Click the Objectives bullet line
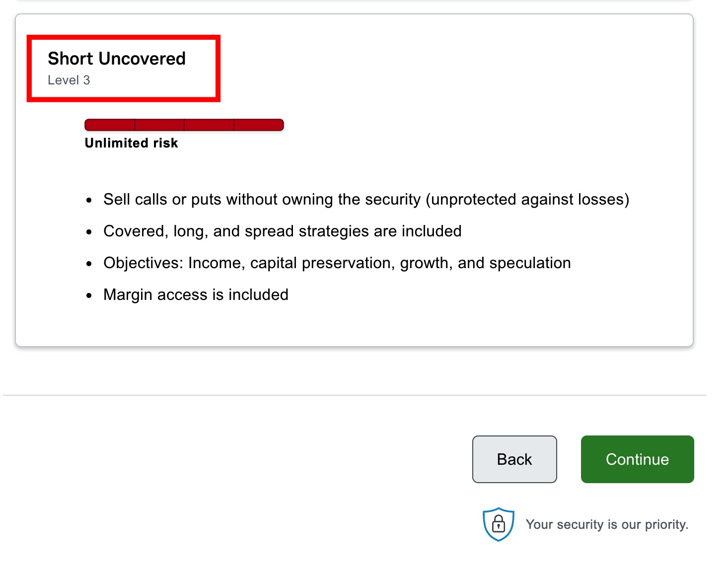 pos(337,263)
